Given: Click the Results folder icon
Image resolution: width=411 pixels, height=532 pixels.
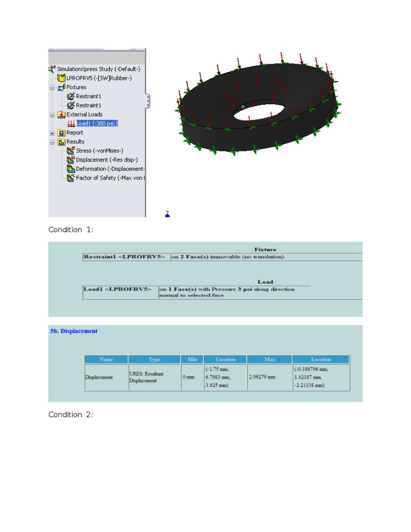Looking at the screenshot, I should coord(61,142).
